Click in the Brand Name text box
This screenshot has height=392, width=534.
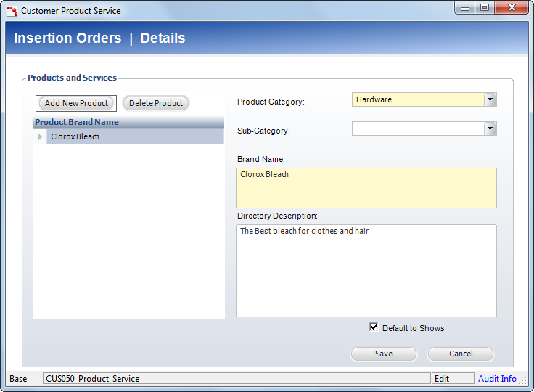point(366,188)
